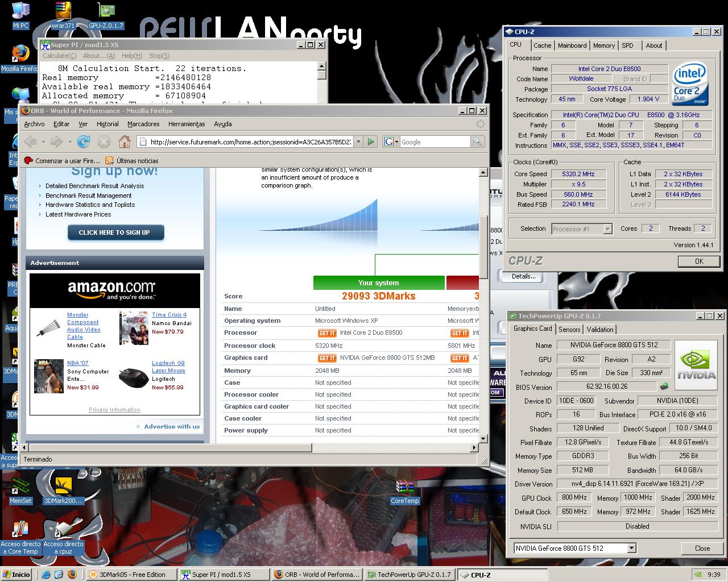Image resolution: width=728 pixels, height=582 pixels.
Task: Open the URL history dropdown arrow
Action: (x=358, y=142)
